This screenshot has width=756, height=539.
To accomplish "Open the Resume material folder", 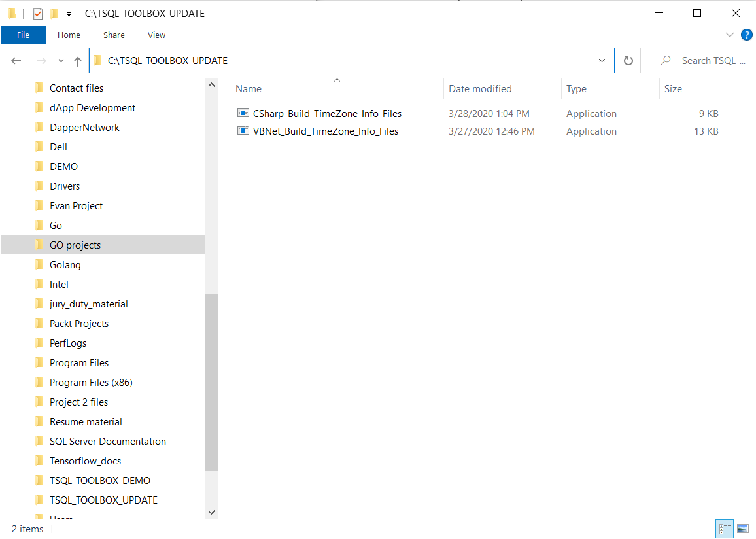I will click(86, 422).
